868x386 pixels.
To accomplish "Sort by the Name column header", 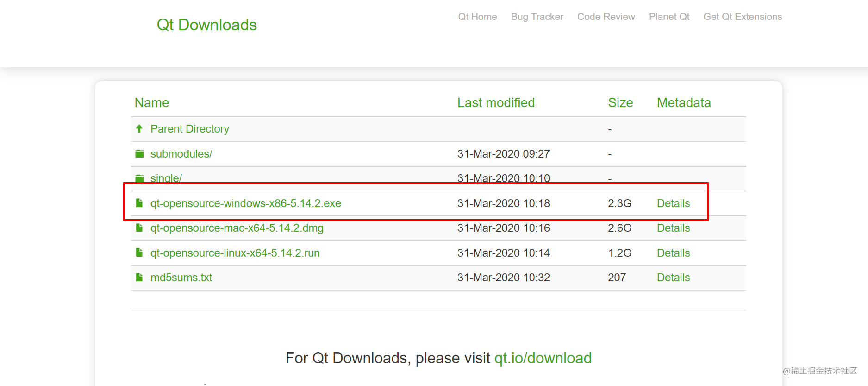I will 152,103.
